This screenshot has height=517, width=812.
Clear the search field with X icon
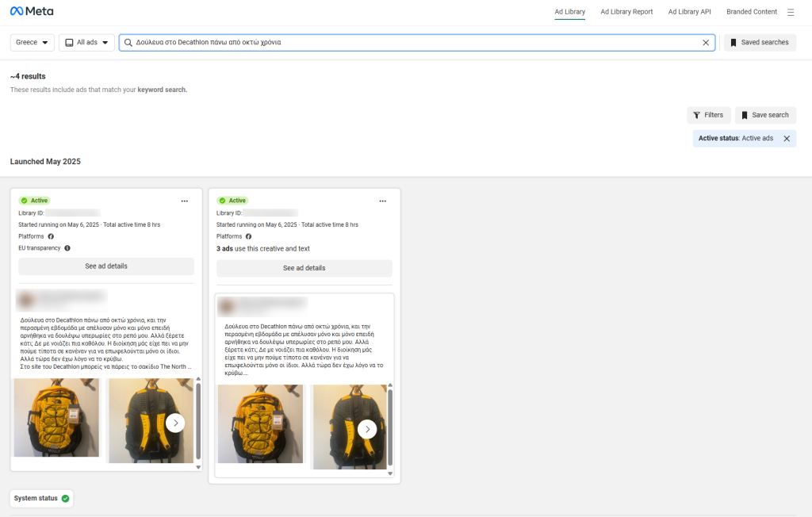click(706, 43)
